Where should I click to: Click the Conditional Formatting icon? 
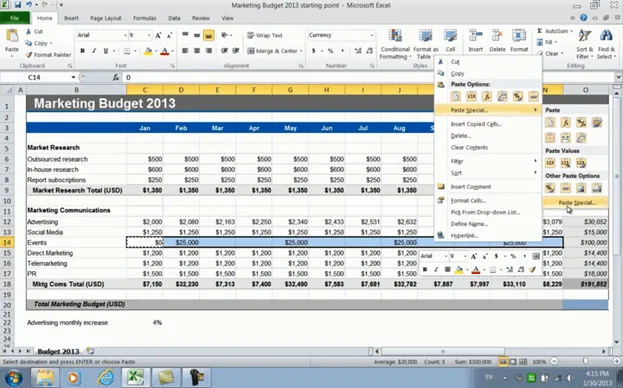(x=395, y=36)
